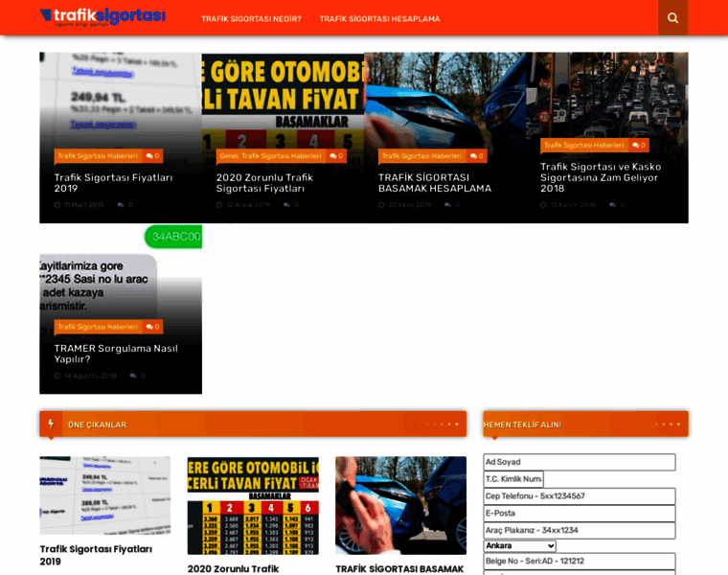Open Öne Çıkanlar thumbnail of car crash
This screenshot has height=575, width=728.
[x=401, y=505]
